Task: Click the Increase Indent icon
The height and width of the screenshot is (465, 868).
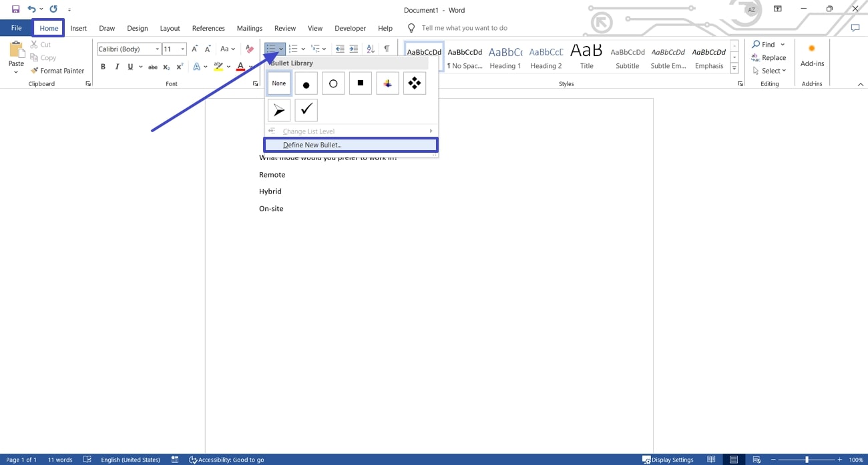Action: 353,48
